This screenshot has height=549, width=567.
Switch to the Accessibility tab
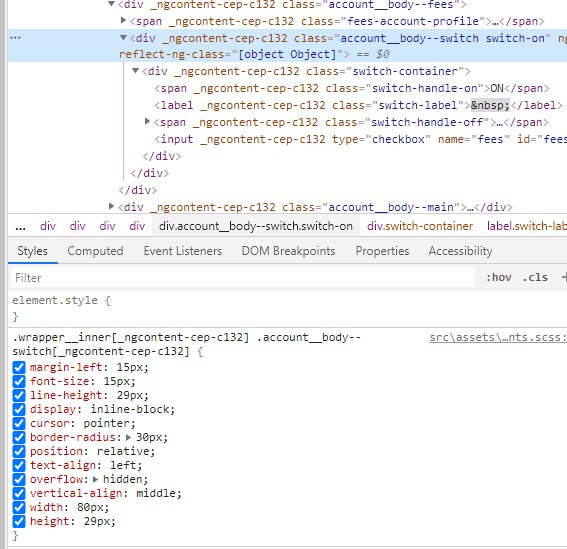(460, 251)
